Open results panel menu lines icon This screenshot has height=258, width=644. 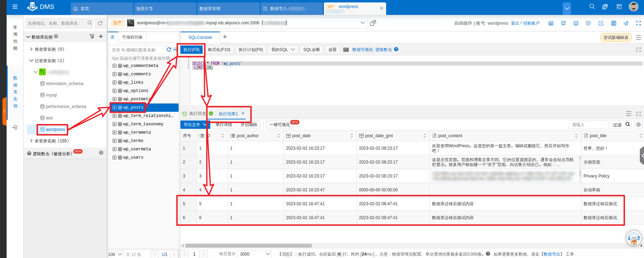click(629, 114)
